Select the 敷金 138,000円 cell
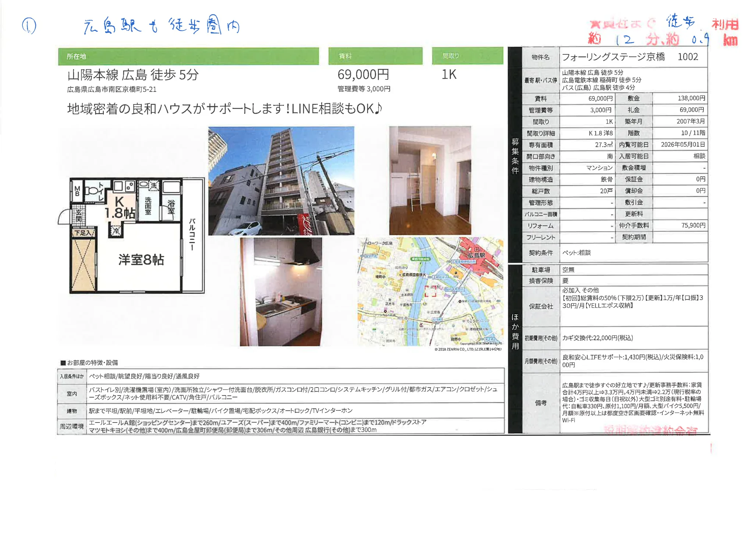 (691, 98)
